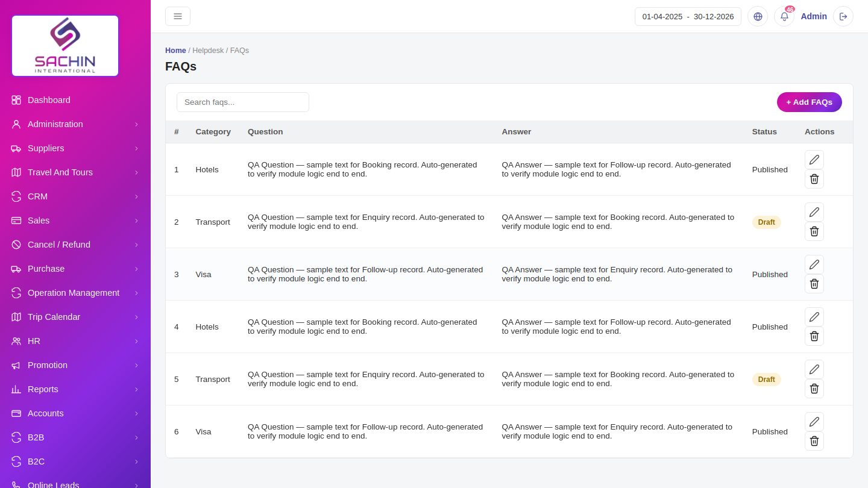
Task: Open the Reports sidebar menu
Action: (75, 389)
